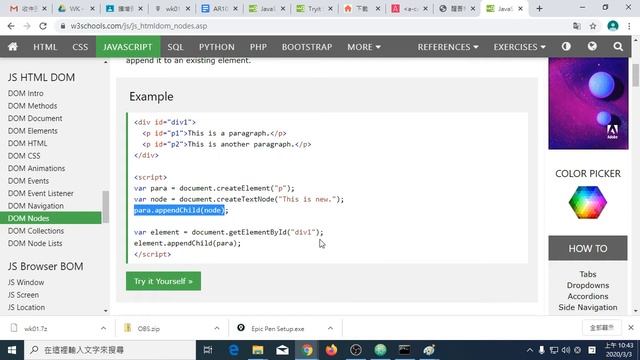Image resolution: width=640 pixels, height=360 pixels.
Task: Expand the EXERCISES dropdown
Action: pyautogui.click(x=519, y=47)
